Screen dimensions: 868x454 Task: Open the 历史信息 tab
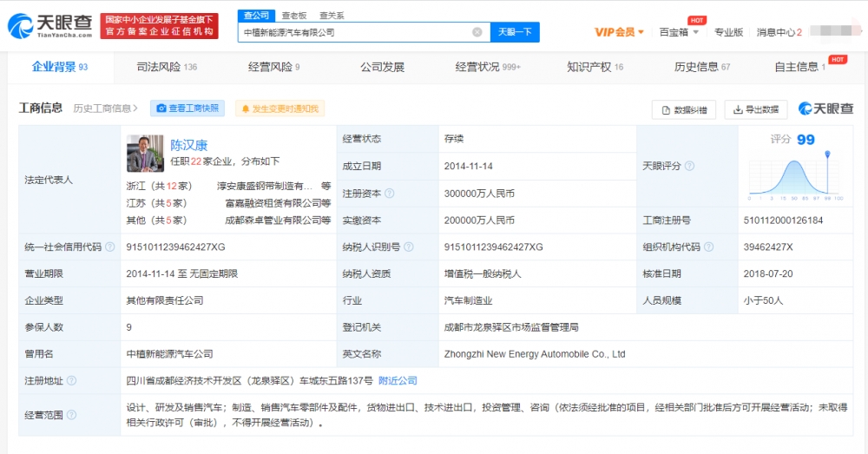(x=702, y=67)
